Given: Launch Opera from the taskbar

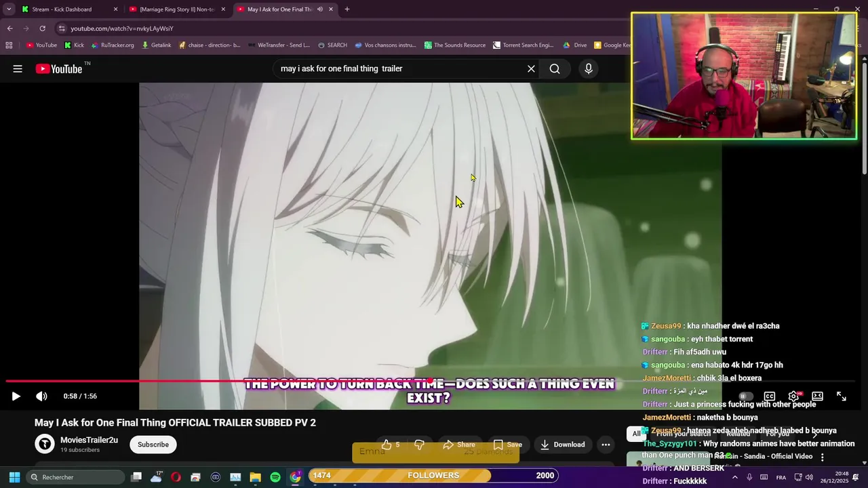Looking at the screenshot, I should pyautogui.click(x=176, y=477).
